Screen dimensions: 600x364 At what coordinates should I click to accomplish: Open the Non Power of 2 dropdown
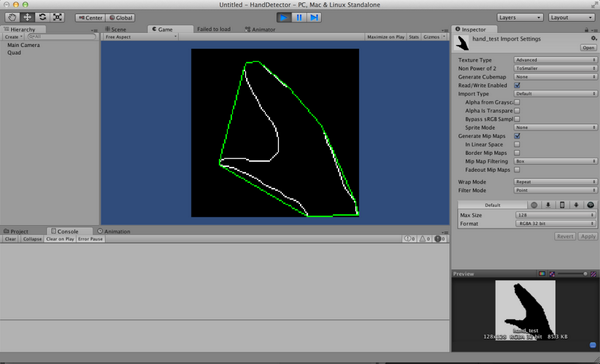point(555,68)
